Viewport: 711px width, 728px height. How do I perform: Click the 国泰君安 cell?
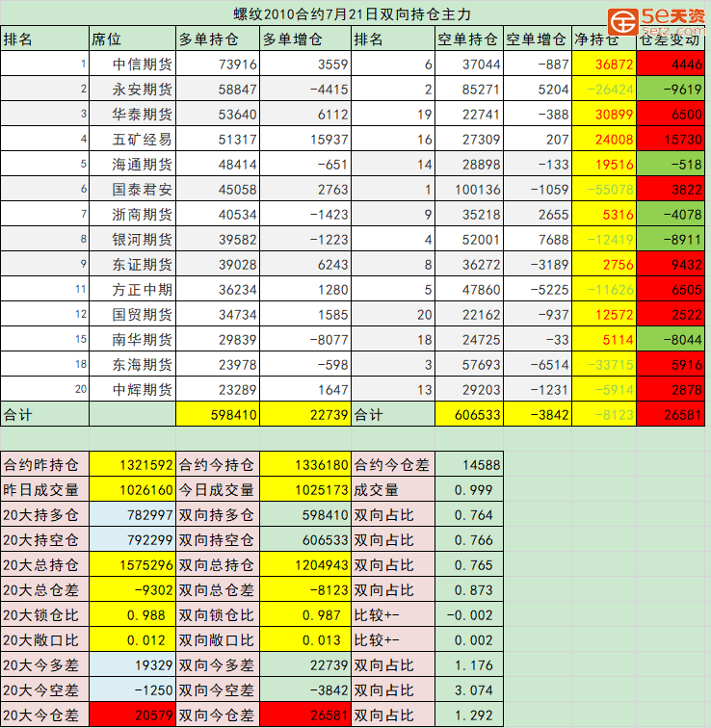tap(143, 190)
